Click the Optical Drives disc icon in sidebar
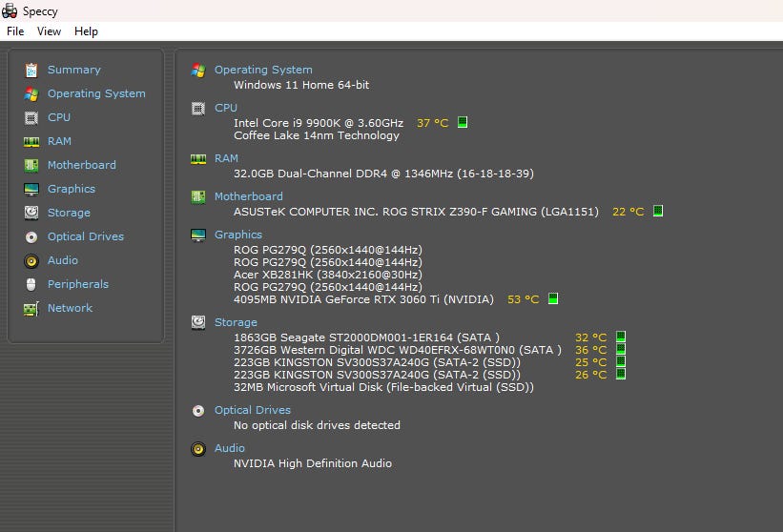The image size is (783, 532). (31, 237)
